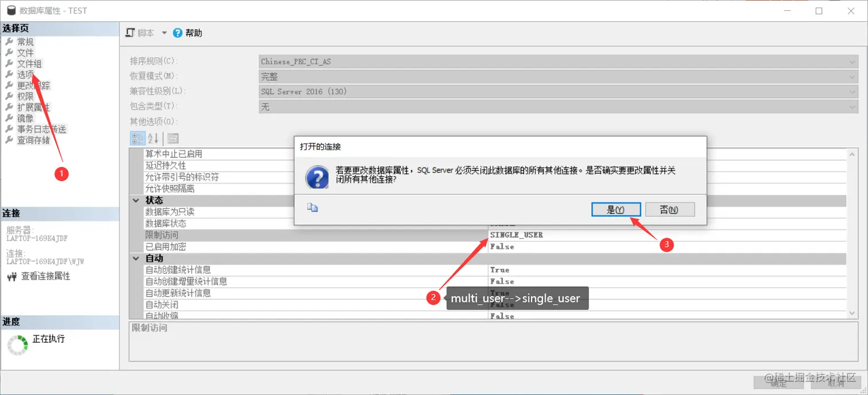Screen dimensions: 868x395
Task: Click the 脚本 script toolbar button
Action: pos(140,33)
